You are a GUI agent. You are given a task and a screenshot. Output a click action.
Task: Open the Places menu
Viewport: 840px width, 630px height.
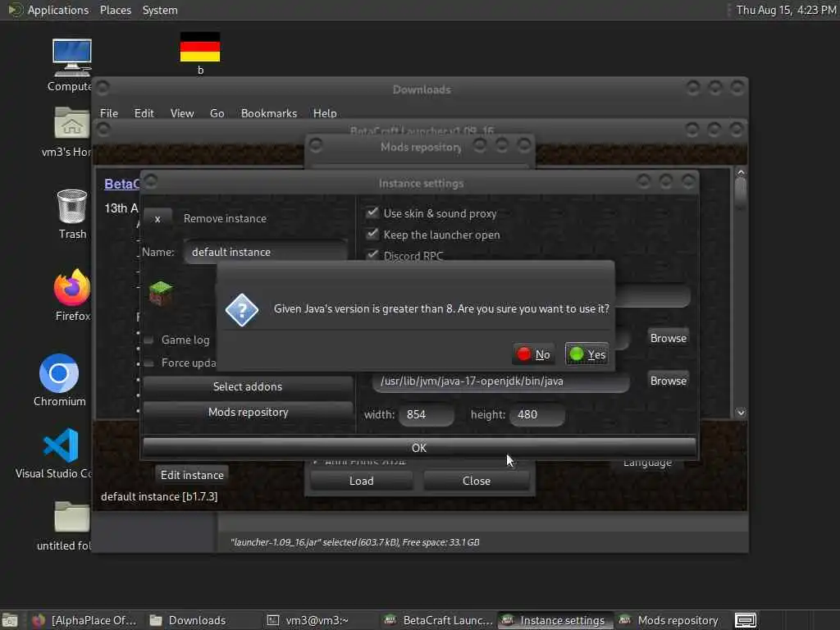(x=116, y=10)
